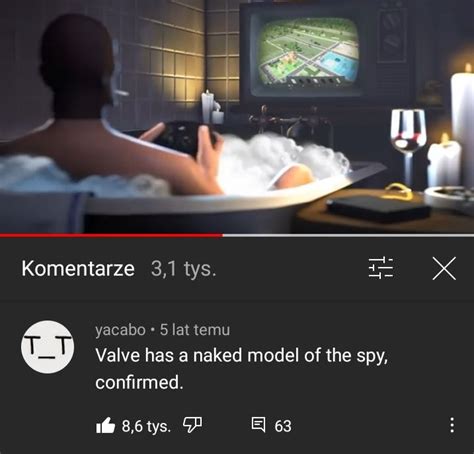Viewport: 474px width, 454px height.
Task: Tap the 8,6 tys. like count
Action: (x=146, y=426)
